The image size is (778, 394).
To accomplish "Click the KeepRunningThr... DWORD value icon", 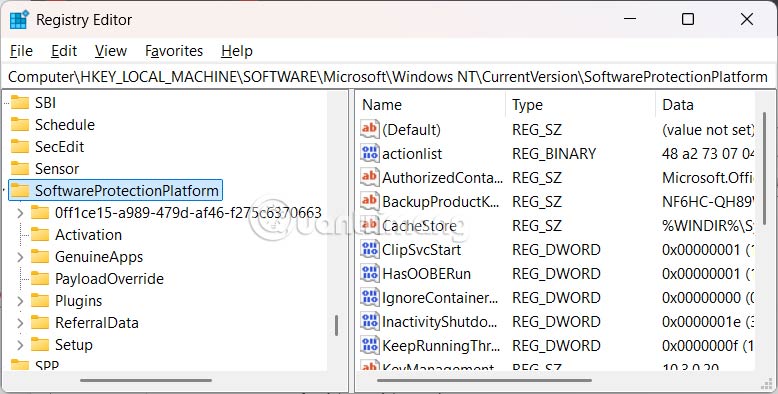I will point(370,345).
